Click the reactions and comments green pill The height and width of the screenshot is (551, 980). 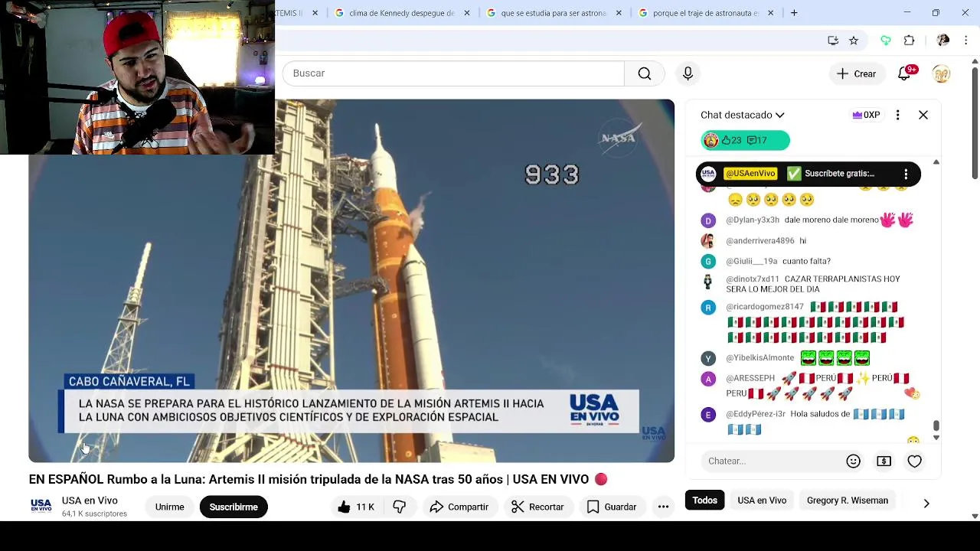pyautogui.click(x=745, y=140)
